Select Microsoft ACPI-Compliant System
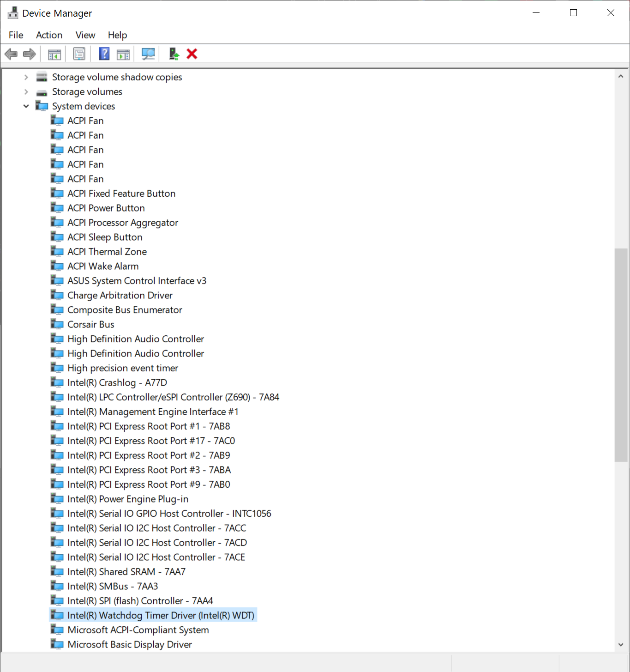Viewport: 630px width, 672px height. 138,630
